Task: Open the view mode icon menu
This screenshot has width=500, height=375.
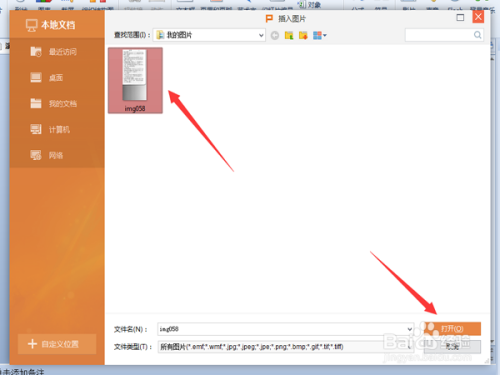Action: pyautogui.click(x=319, y=35)
